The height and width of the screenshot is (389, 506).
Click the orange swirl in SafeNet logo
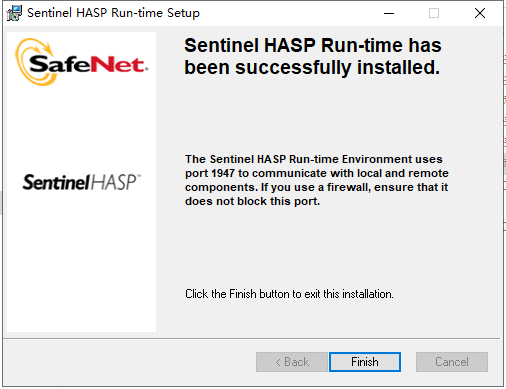(33, 62)
